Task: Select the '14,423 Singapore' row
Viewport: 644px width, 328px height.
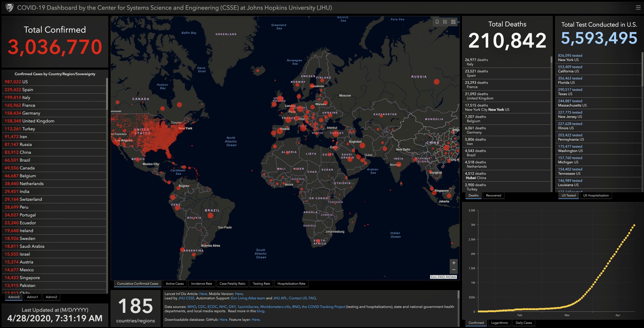Action: pyautogui.click(x=54, y=278)
